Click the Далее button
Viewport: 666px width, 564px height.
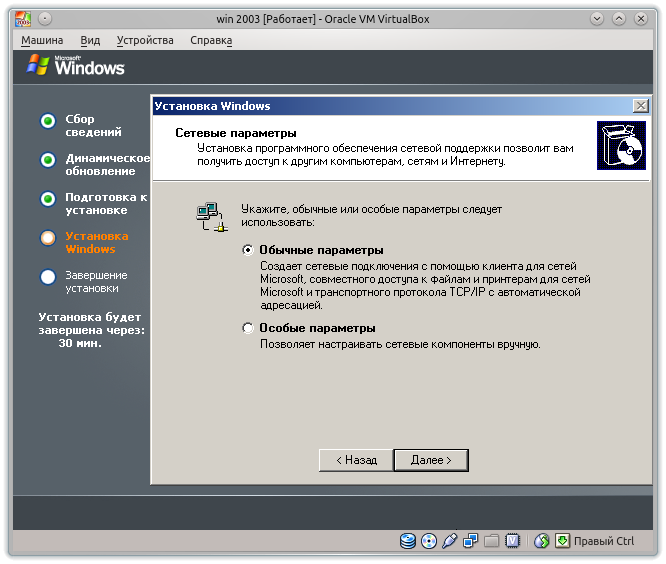tap(431, 460)
